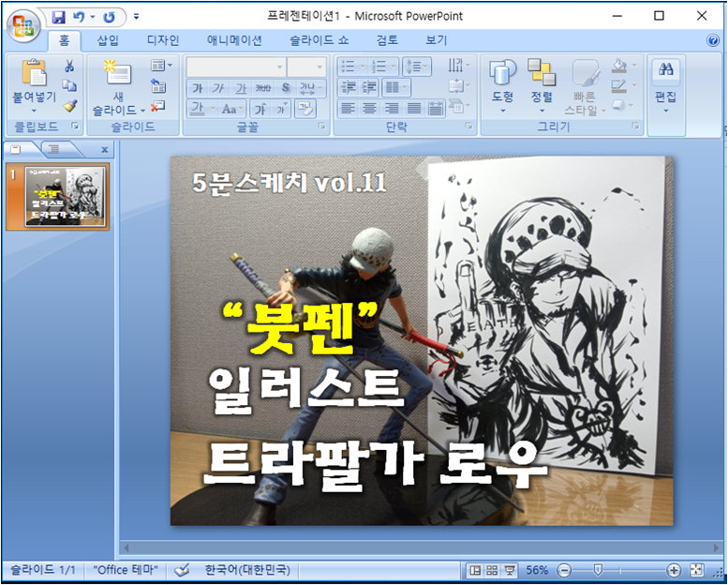The image size is (728, 585).
Task: Open the slide layout dropdown
Action: tap(161, 65)
